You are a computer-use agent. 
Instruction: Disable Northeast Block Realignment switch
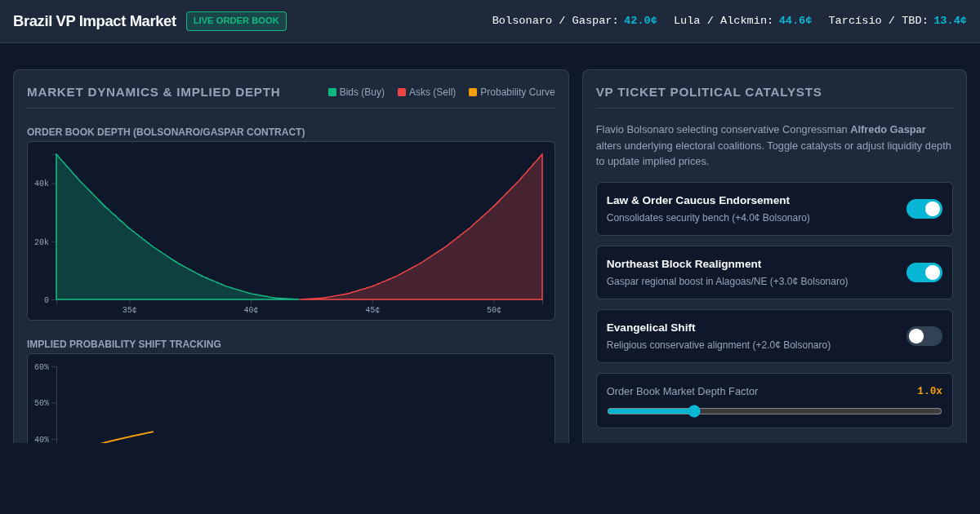tap(924, 273)
